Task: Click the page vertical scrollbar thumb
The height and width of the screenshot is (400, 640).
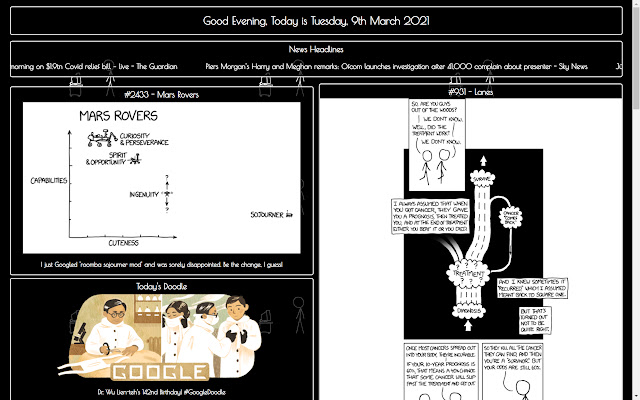Action: pos(636,57)
